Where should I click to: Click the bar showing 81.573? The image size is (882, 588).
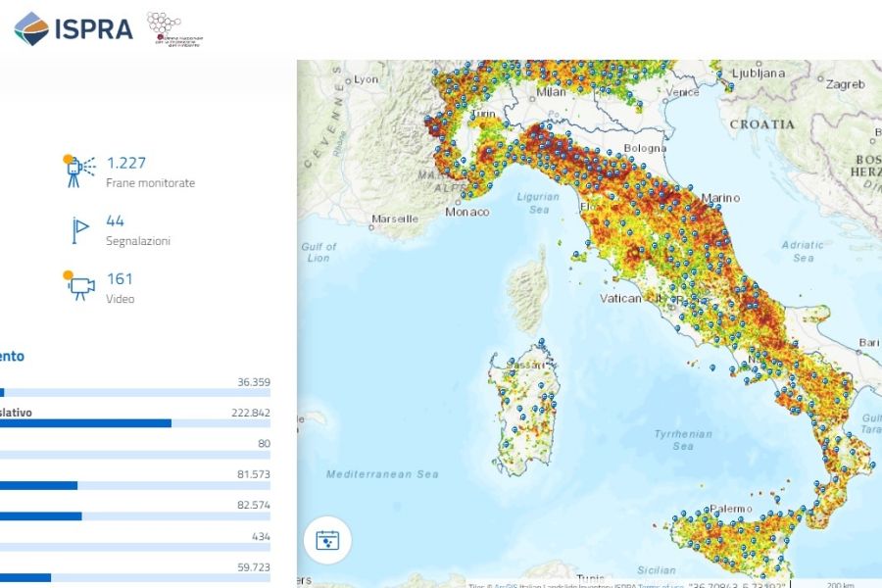[x=38, y=485]
